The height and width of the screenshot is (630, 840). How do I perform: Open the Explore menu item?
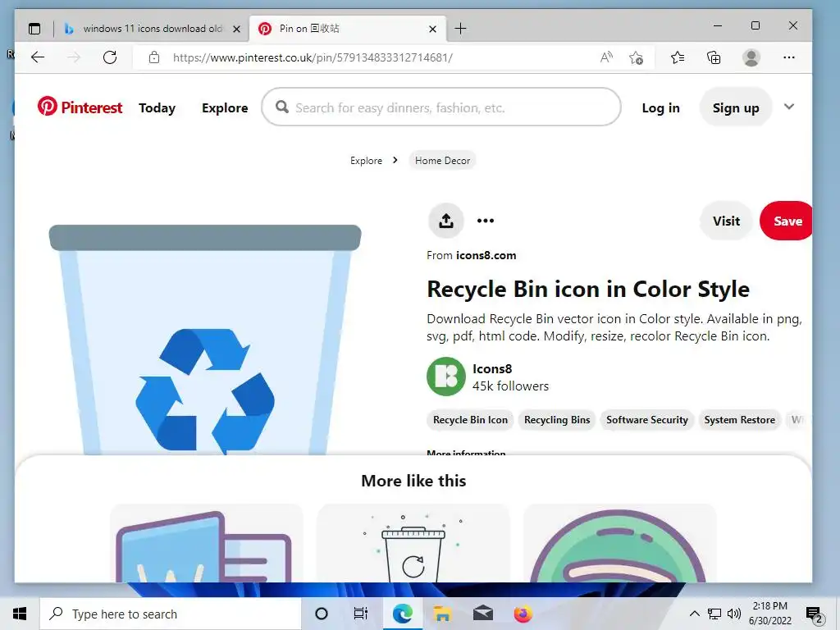pos(225,107)
